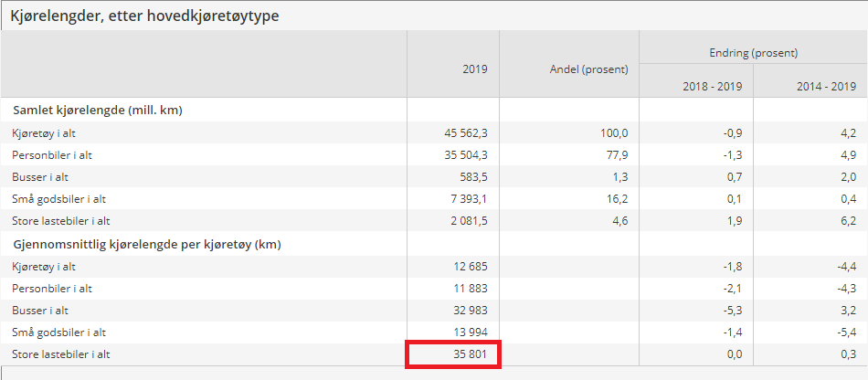Click the 100,0 share value
This screenshot has width=868, height=380.
[x=616, y=132]
